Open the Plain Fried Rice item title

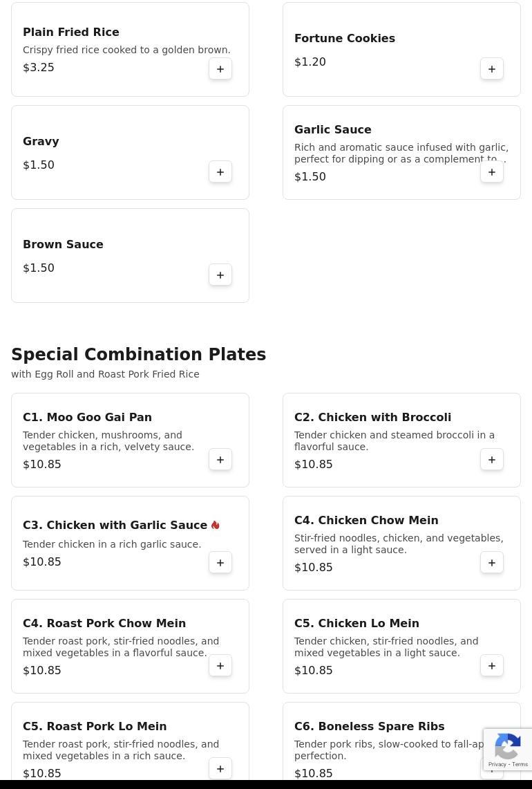tap(71, 33)
